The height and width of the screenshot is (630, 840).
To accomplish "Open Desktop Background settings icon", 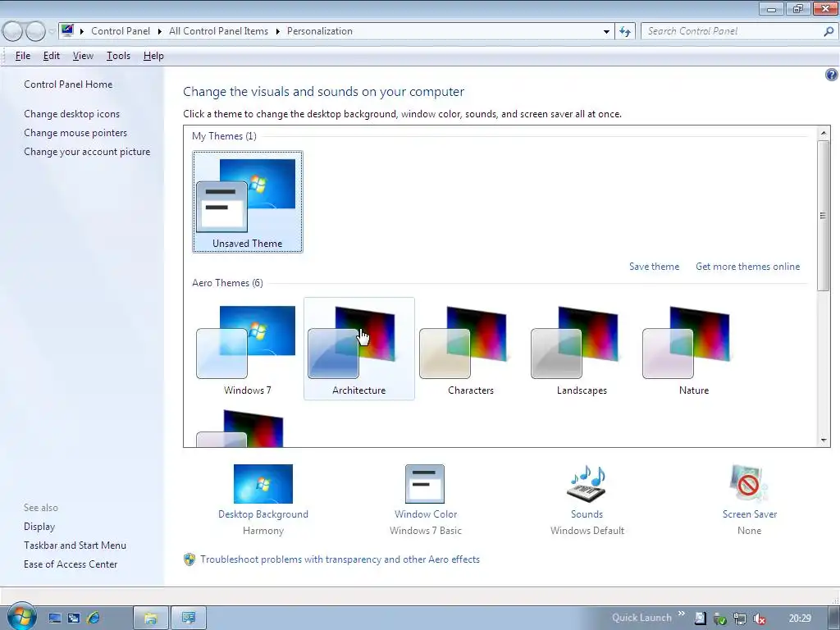I will (x=263, y=484).
